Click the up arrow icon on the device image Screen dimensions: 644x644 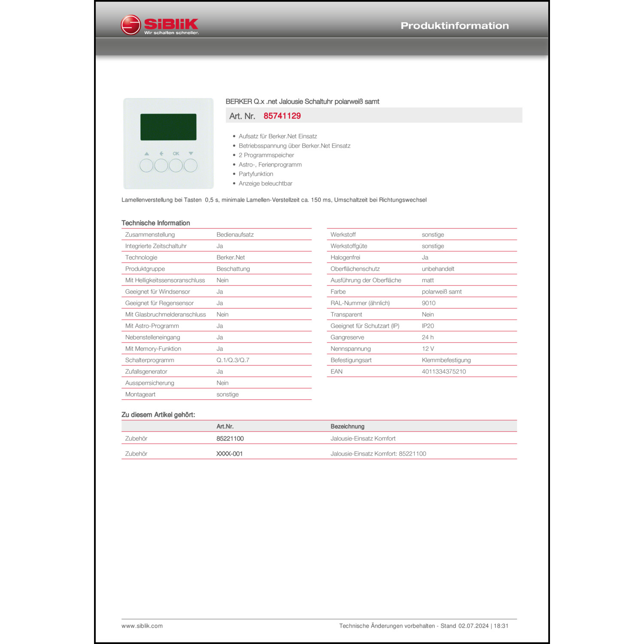coord(147,153)
